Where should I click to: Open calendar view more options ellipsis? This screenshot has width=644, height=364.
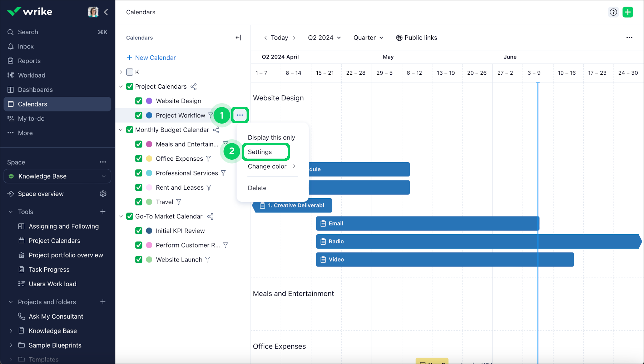[629, 38]
